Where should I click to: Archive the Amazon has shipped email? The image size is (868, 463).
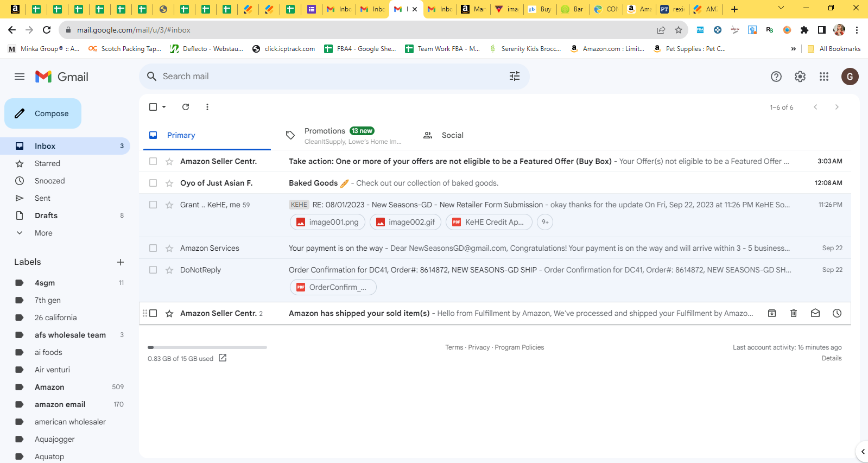[x=772, y=313]
